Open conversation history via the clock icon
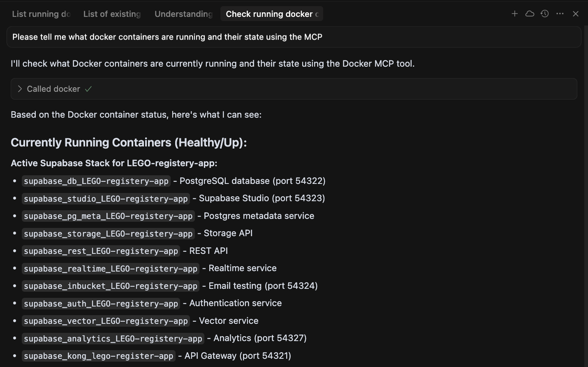 544,13
